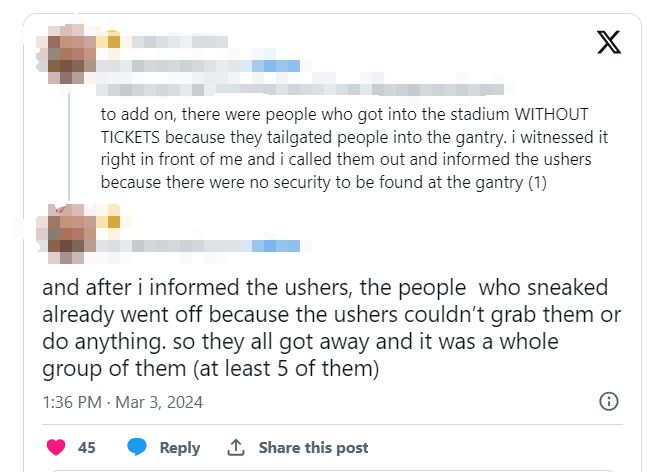Click the blue link beside second handle
654x472 pixels.
coord(276,246)
